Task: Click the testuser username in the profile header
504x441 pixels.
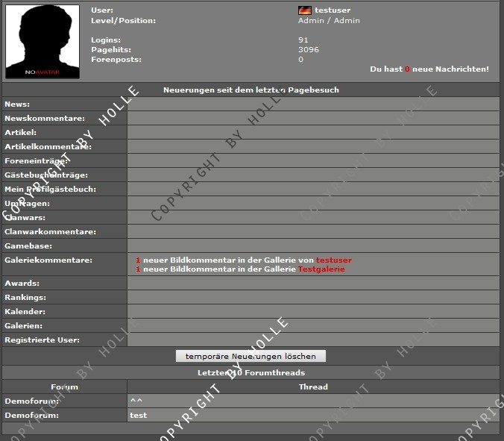Action: [333, 10]
